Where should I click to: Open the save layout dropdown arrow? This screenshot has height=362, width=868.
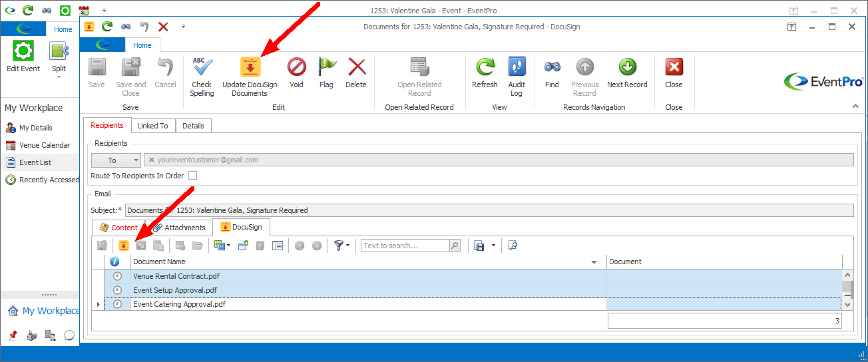point(493,246)
